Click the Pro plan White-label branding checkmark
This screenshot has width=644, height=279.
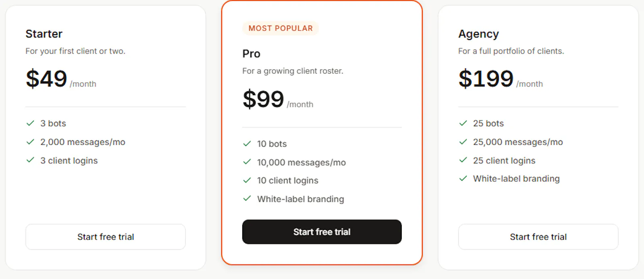coord(247,198)
